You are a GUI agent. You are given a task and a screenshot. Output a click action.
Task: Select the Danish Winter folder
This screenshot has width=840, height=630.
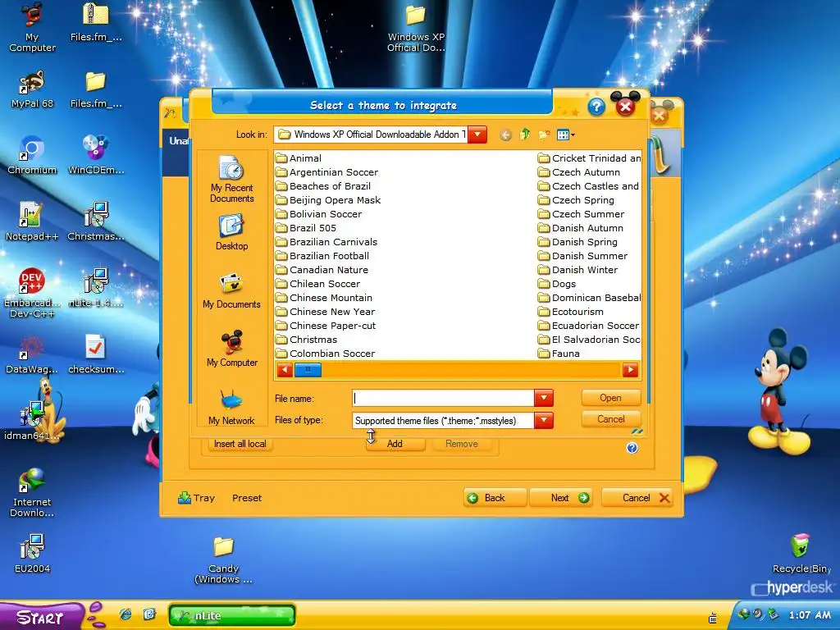578,269
